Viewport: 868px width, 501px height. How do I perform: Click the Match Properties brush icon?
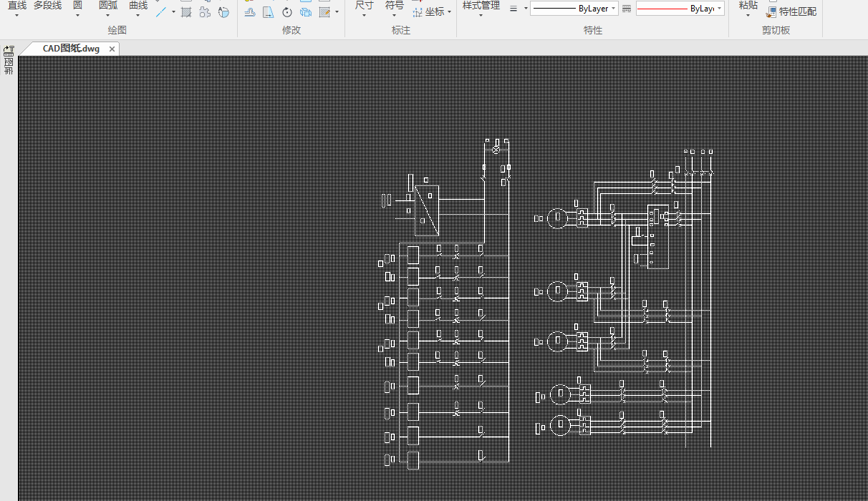click(771, 12)
